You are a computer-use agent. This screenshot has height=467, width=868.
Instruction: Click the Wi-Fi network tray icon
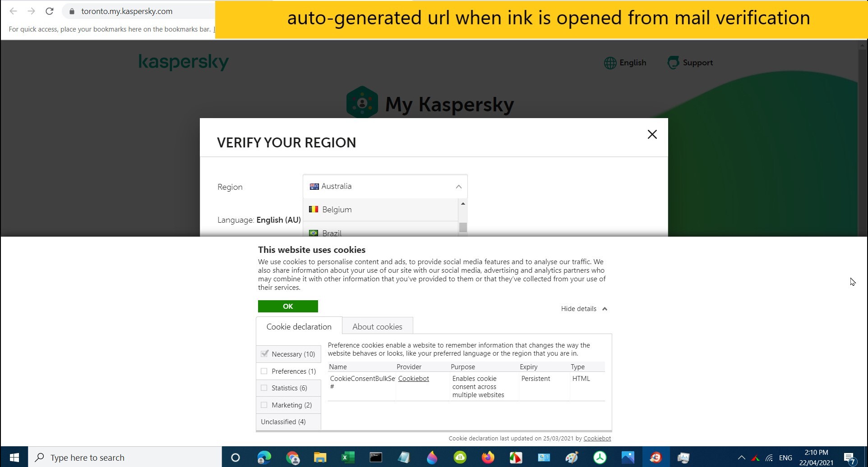tap(769, 458)
